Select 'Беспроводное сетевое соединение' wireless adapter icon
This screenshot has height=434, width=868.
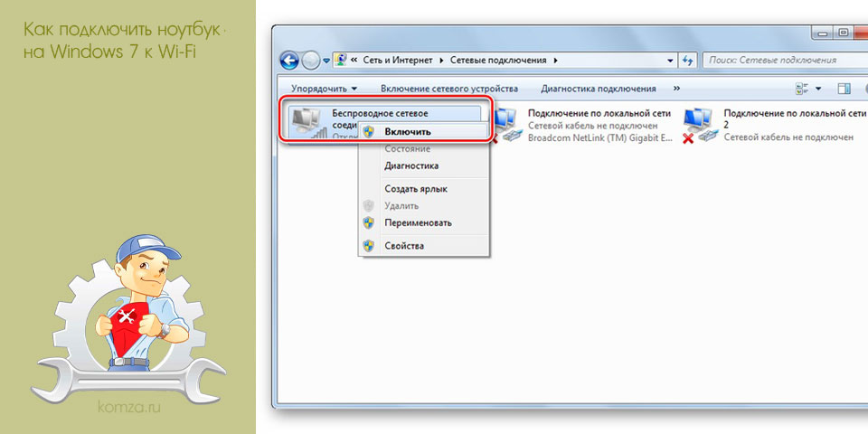point(309,122)
